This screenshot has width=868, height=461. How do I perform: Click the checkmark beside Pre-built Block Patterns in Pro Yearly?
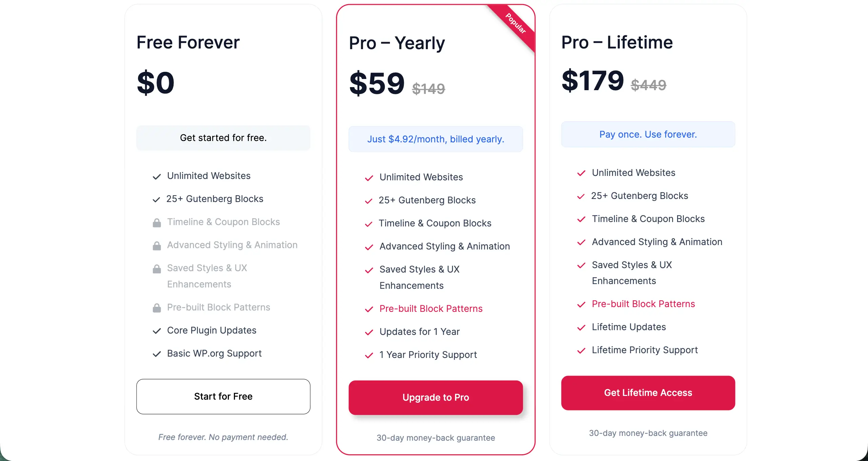coord(369,309)
